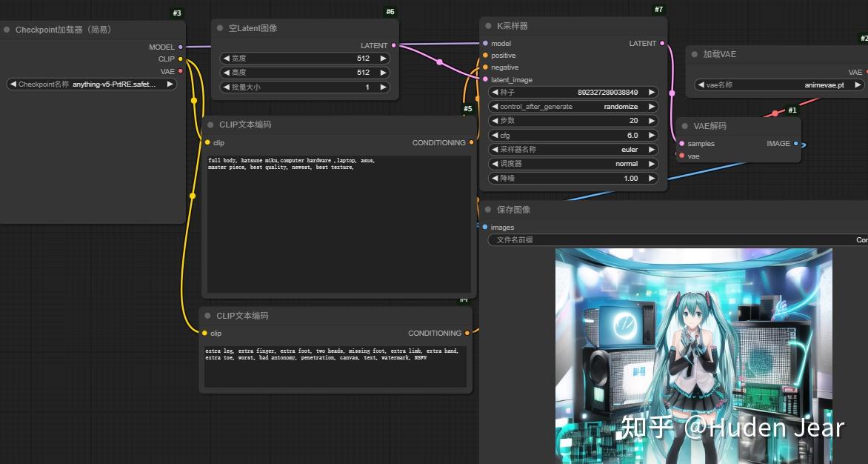Click the red VAE link midpoint near 加载VAE

tap(775, 113)
